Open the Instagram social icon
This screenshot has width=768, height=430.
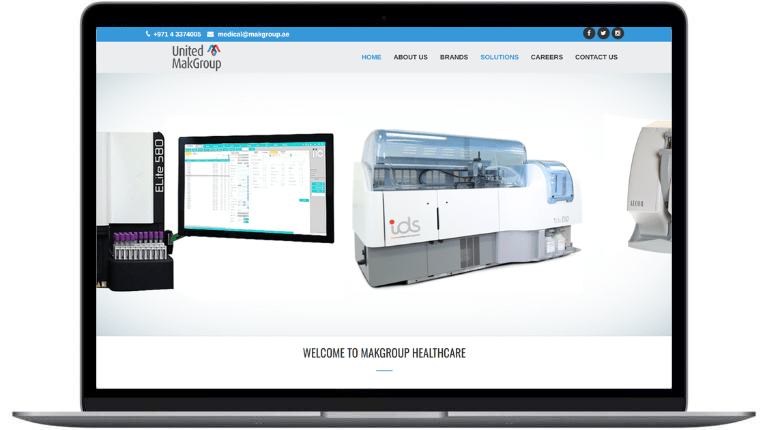(617, 33)
